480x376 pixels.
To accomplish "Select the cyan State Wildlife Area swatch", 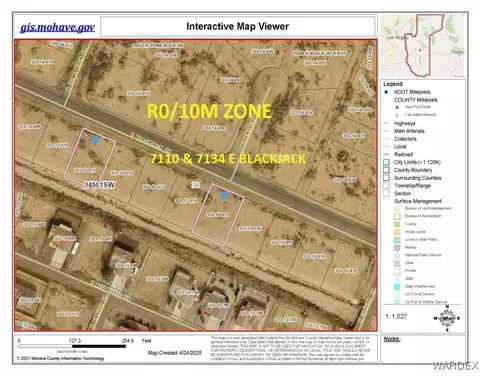I will (397, 286).
